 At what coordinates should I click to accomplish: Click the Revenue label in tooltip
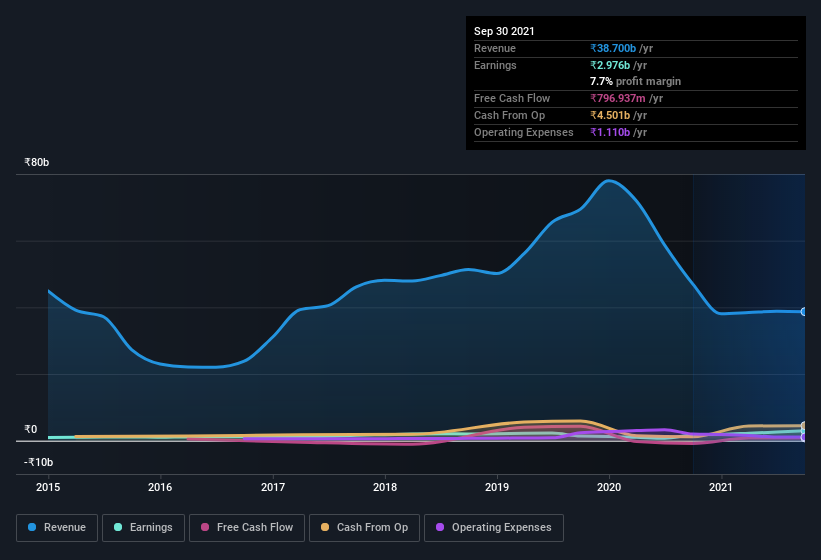pyautogui.click(x=495, y=48)
